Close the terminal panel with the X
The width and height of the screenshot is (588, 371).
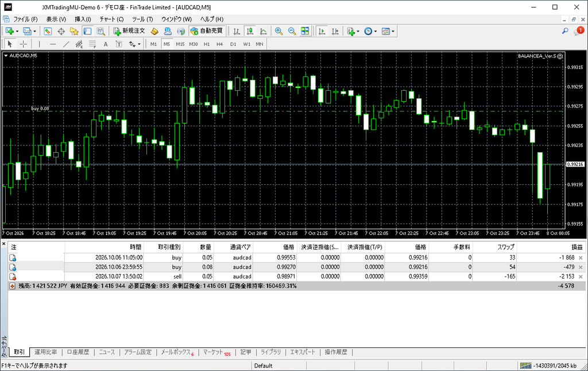pos(4,244)
